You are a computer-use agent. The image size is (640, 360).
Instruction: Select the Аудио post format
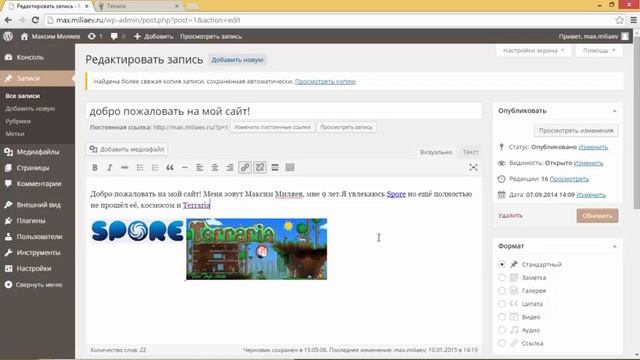(502, 330)
